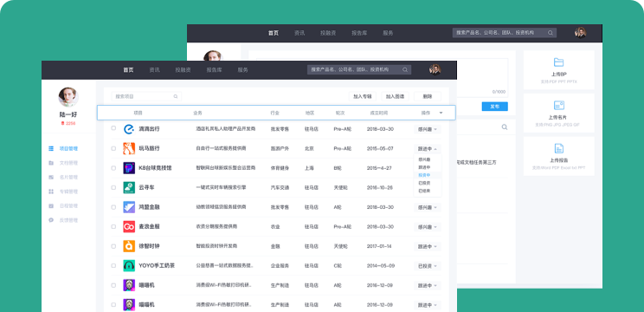Click the 加入图谱 button
This screenshot has width=644, height=312.
(x=395, y=96)
